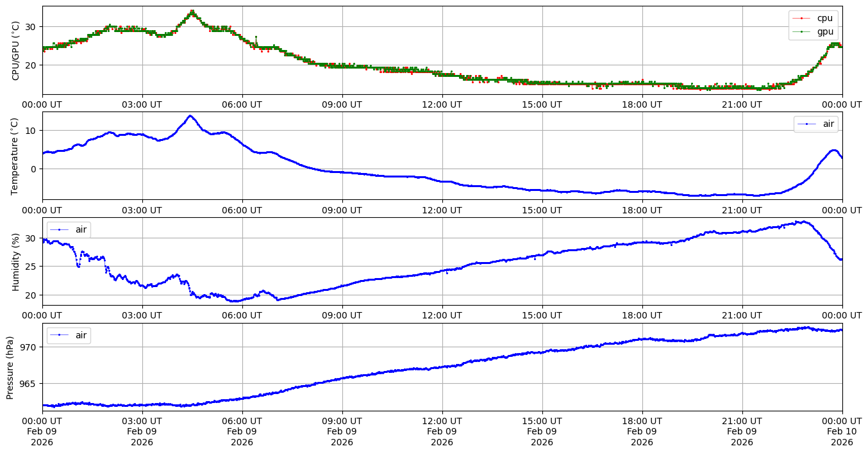Image resolution: width=868 pixels, height=453 pixels.
Task: Click the 970 tick on the pressure axis
Action: (x=29, y=347)
